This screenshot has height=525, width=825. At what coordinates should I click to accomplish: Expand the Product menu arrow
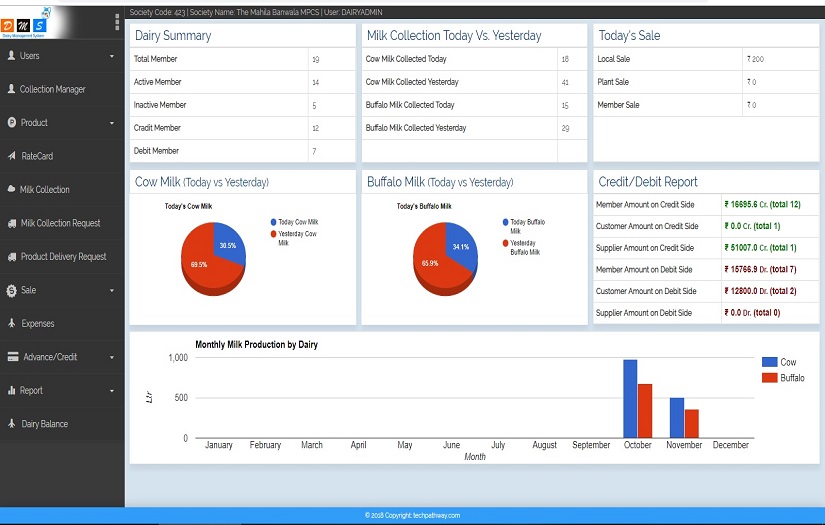112,123
